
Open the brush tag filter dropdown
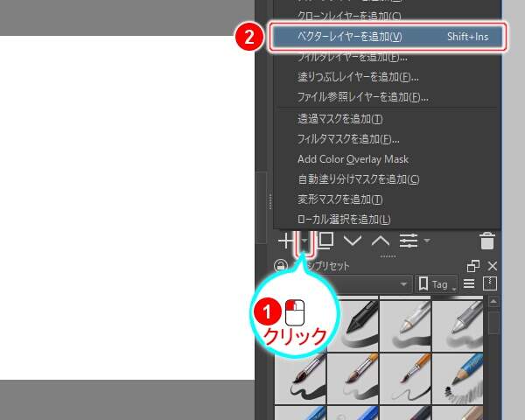tap(403, 284)
